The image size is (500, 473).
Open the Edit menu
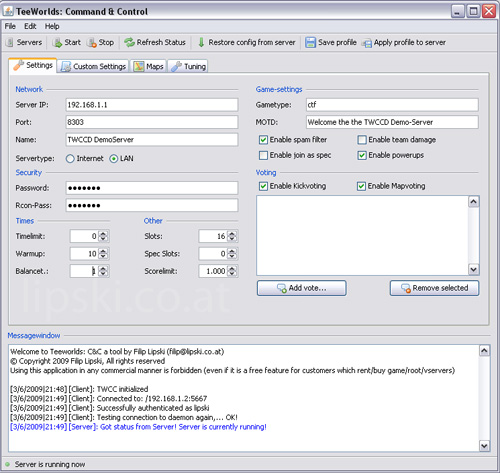30,26
